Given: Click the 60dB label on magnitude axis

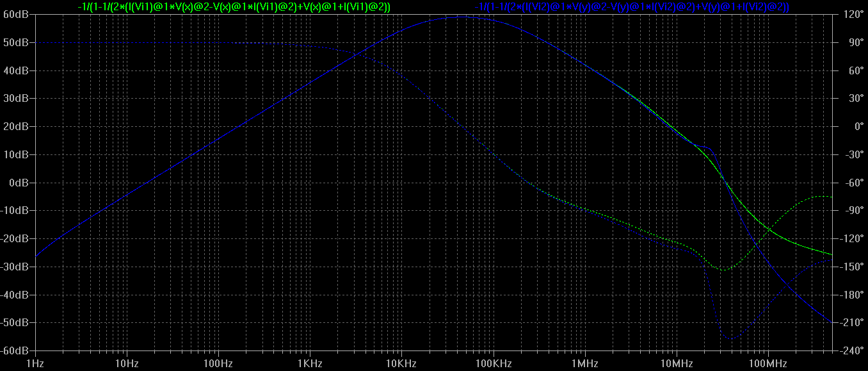Looking at the screenshot, I should point(15,14).
